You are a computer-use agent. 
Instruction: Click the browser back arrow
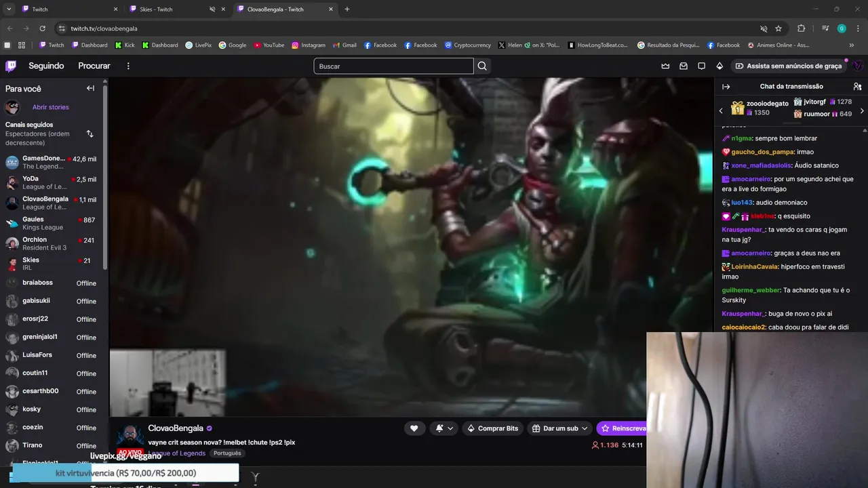point(9,28)
